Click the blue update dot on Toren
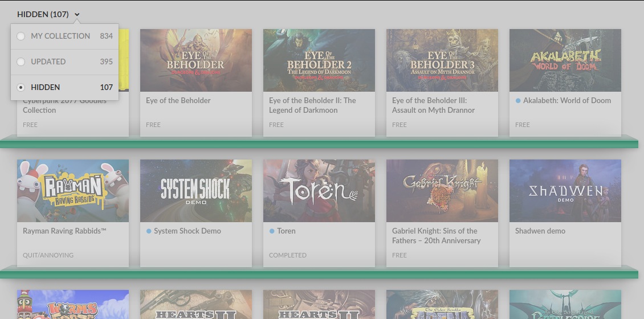The width and height of the screenshot is (644, 319). (271, 231)
